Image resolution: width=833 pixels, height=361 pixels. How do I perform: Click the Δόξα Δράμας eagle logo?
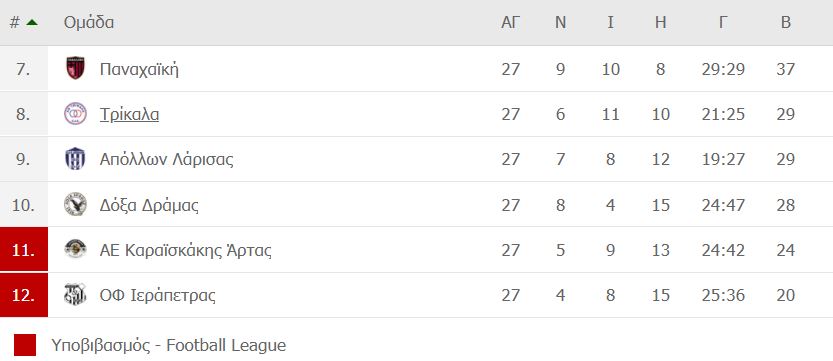point(75,204)
